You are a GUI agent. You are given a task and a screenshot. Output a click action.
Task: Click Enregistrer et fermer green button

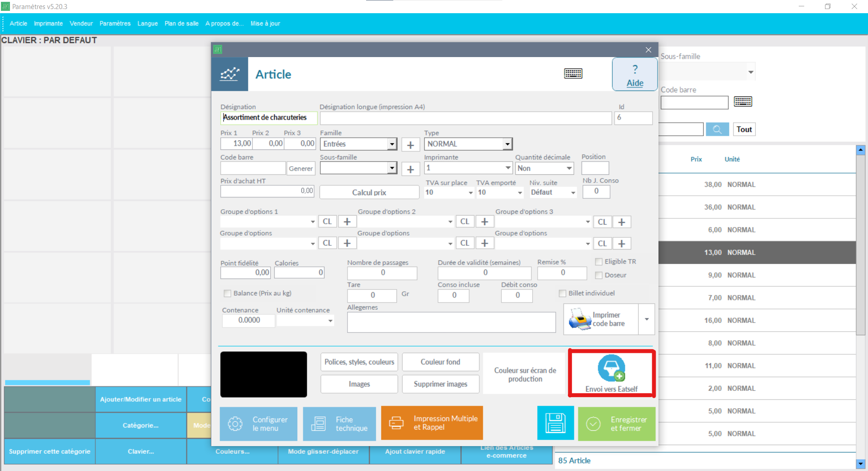(616, 423)
